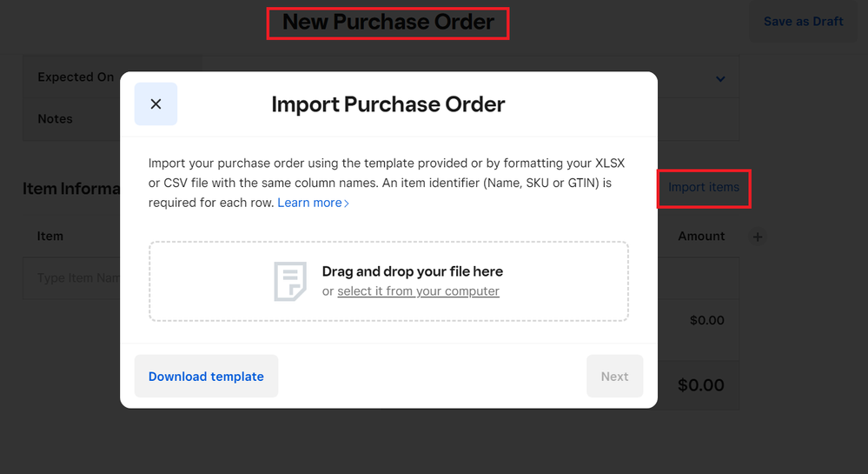This screenshot has height=474, width=868.
Task: Open the Learn more link
Action: coord(309,203)
